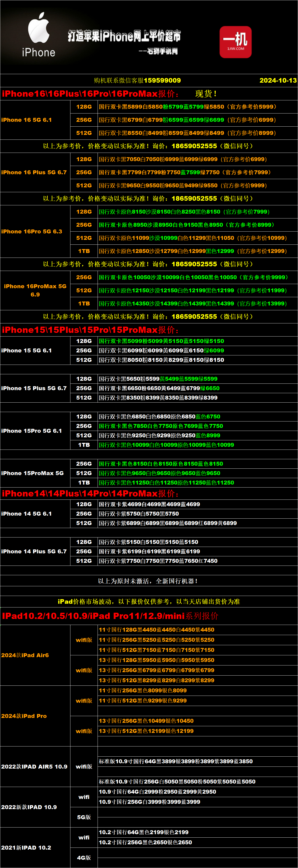Click iPhone 14 128G row 紫4699
298x868 pixels.
[x=198, y=504]
